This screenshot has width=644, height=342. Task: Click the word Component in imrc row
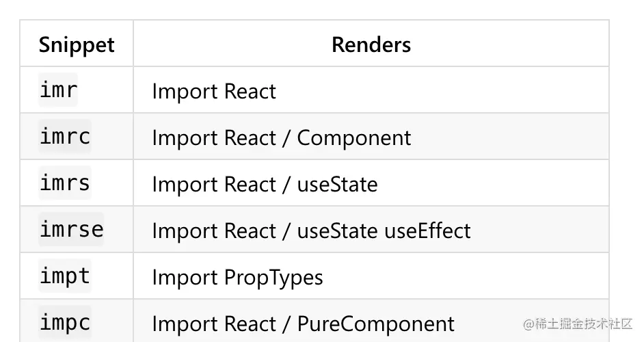354,138
